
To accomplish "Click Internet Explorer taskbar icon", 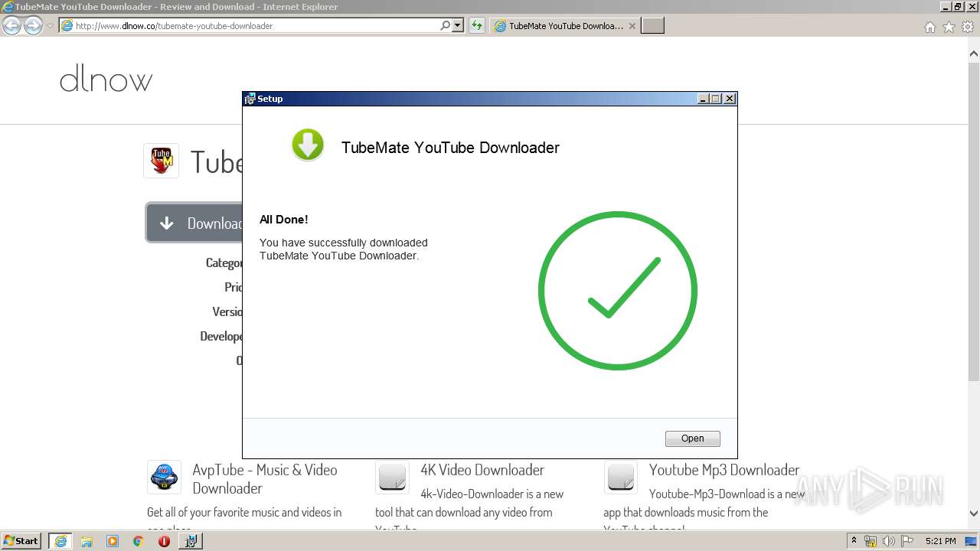I will pyautogui.click(x=60, y=541).
